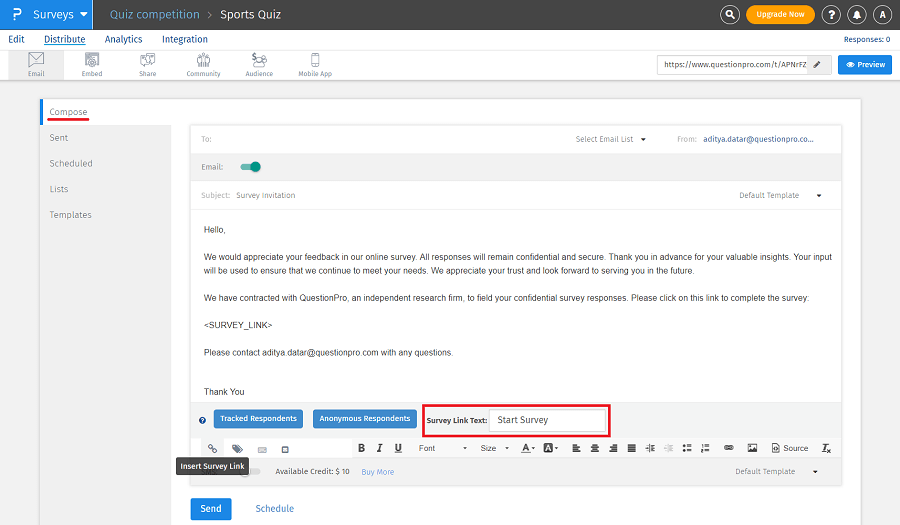Screen dimensions: 900x525
Task: Center align text
Action: [x=595, y=448]
